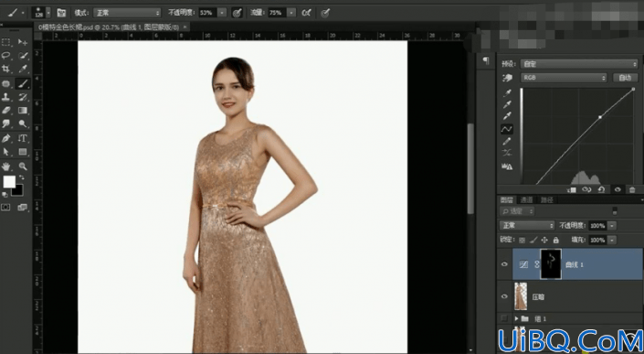Toggle the layer filter switch

(x=615, y=211)
